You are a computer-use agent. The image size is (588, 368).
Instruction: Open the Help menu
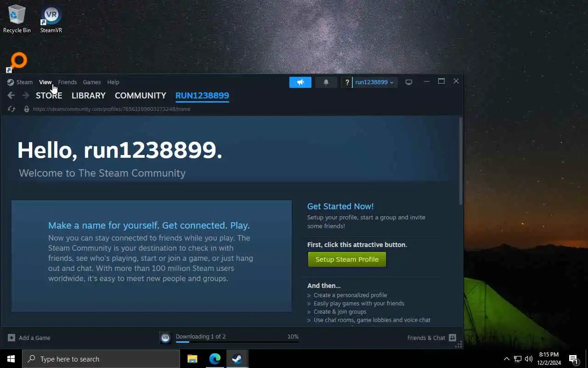click(x=113, y=82)
